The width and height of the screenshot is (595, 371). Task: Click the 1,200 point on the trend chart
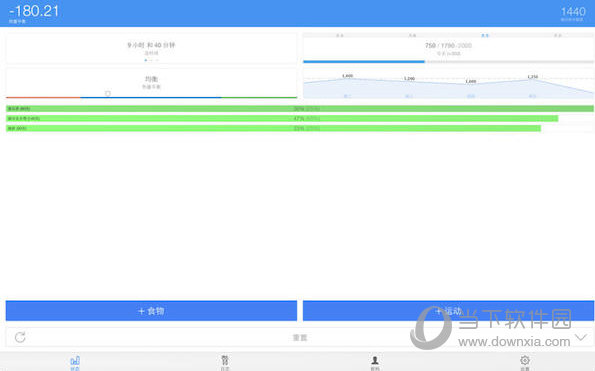[x=409, y=79]
